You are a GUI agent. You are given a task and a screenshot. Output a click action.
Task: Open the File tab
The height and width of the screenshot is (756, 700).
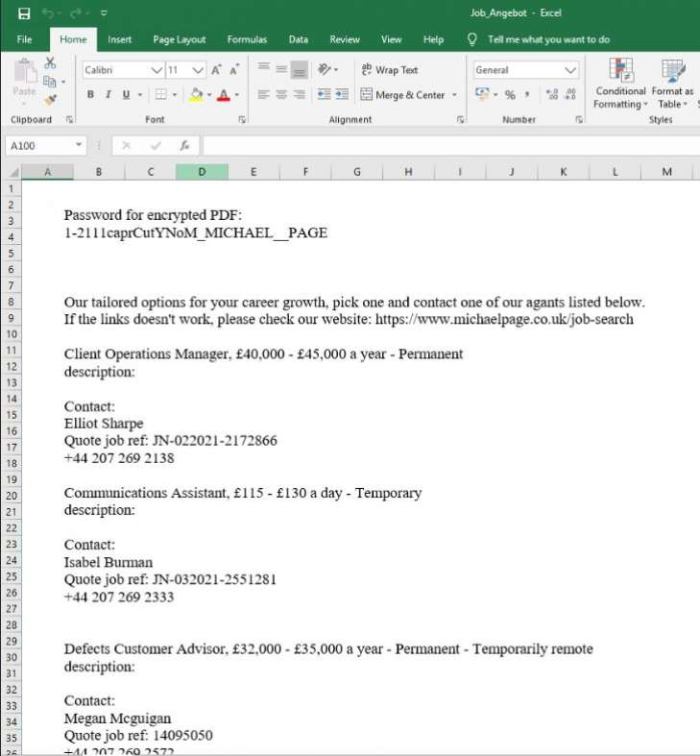tap(24, 39)
